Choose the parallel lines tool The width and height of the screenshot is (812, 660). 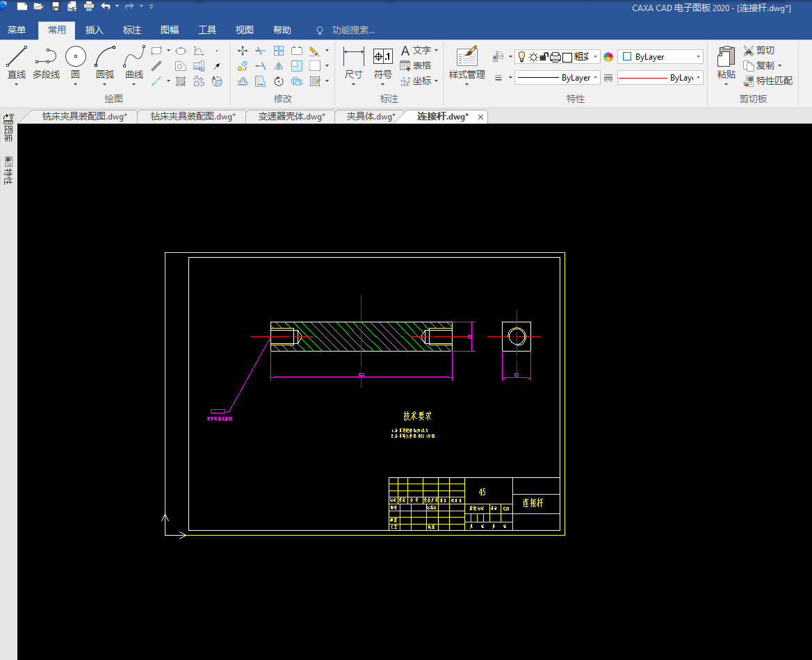pyautogui.click(x=156, y=66)
